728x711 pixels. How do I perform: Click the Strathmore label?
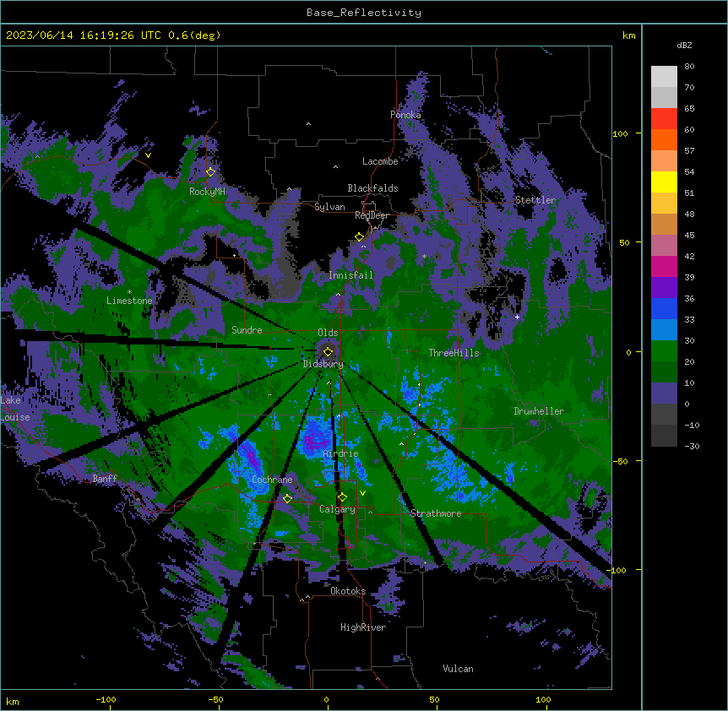pyautogui.click(x=436, y=513)
